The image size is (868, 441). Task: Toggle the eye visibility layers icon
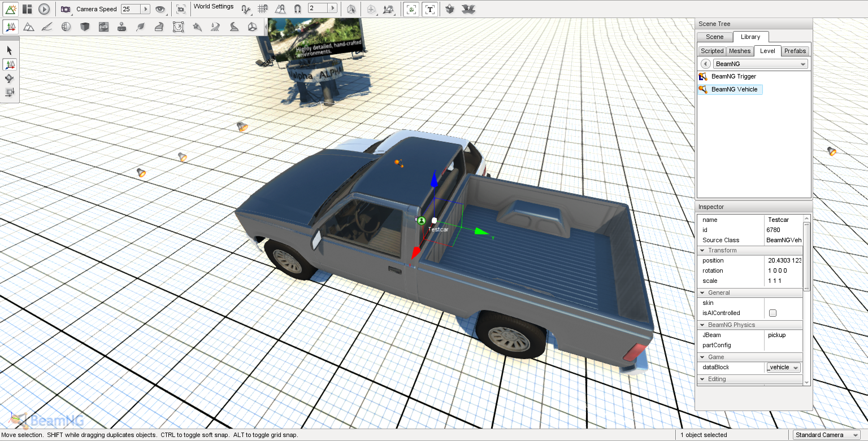coord(160,9)
